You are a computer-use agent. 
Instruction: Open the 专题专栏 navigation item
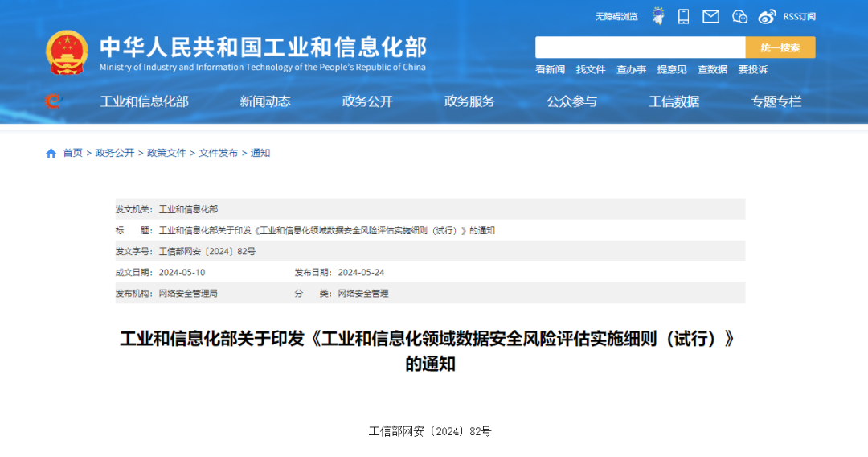click(776, 101)
